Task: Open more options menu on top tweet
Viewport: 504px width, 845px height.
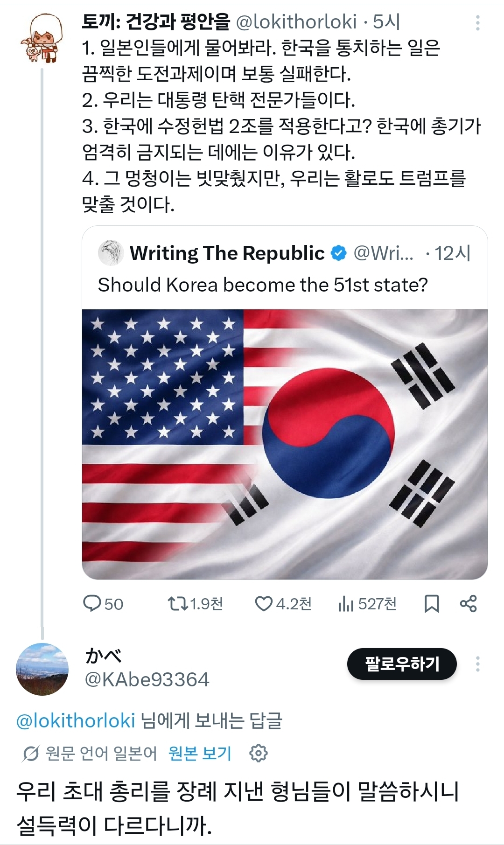Action: 477,22
